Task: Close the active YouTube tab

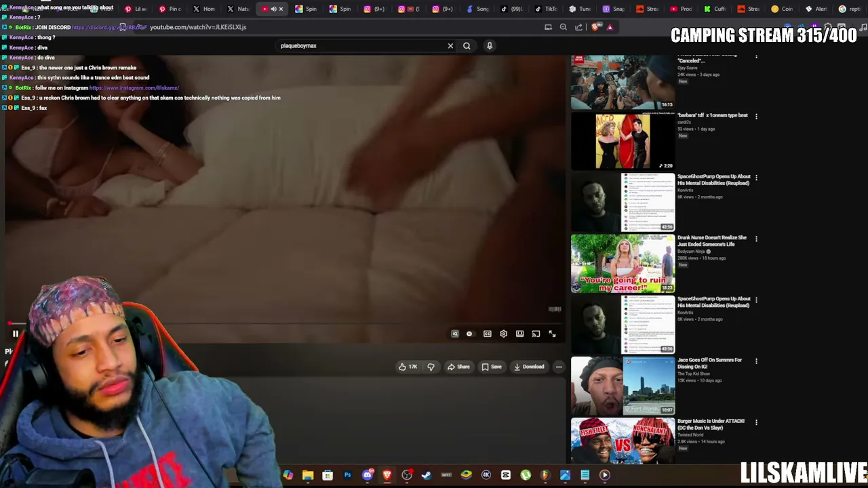Action: [281, 9]
